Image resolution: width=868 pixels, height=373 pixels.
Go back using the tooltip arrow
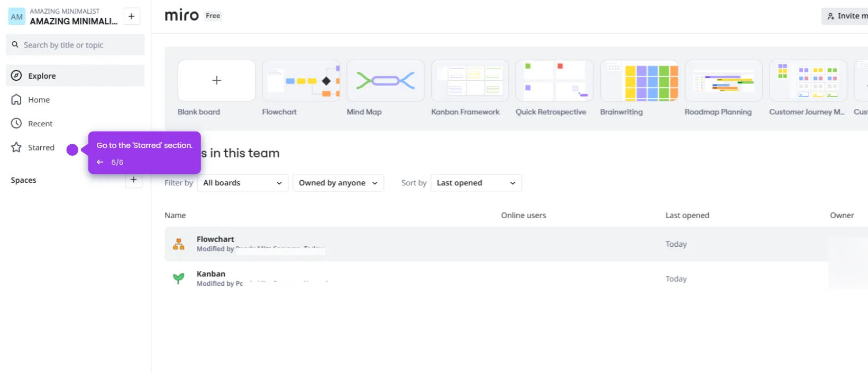click(100, 162)
